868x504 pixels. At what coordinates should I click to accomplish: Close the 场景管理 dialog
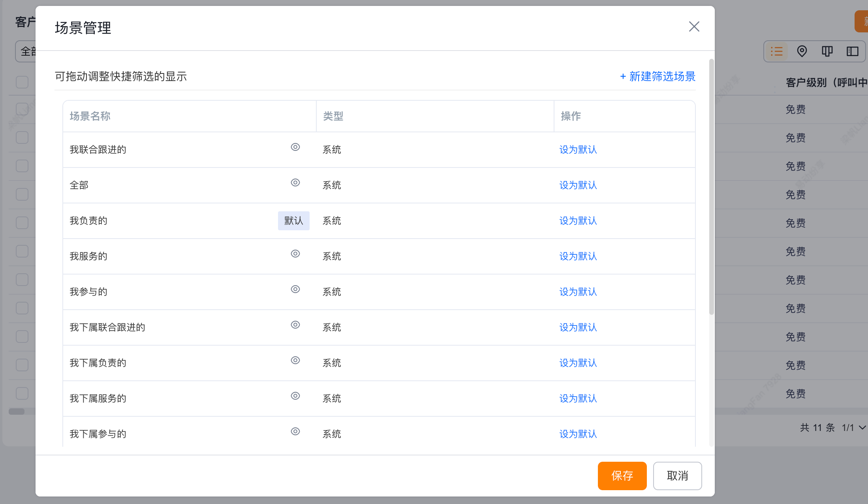click(694, 26)
